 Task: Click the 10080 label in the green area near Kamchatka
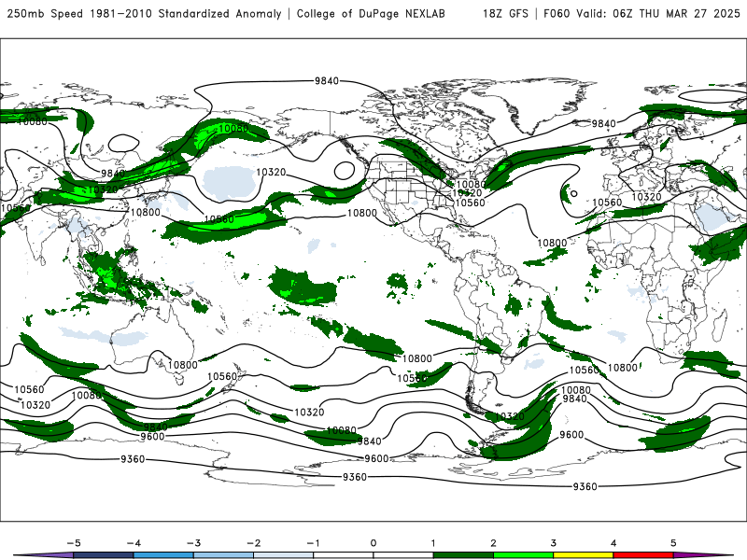coord(233,129)
